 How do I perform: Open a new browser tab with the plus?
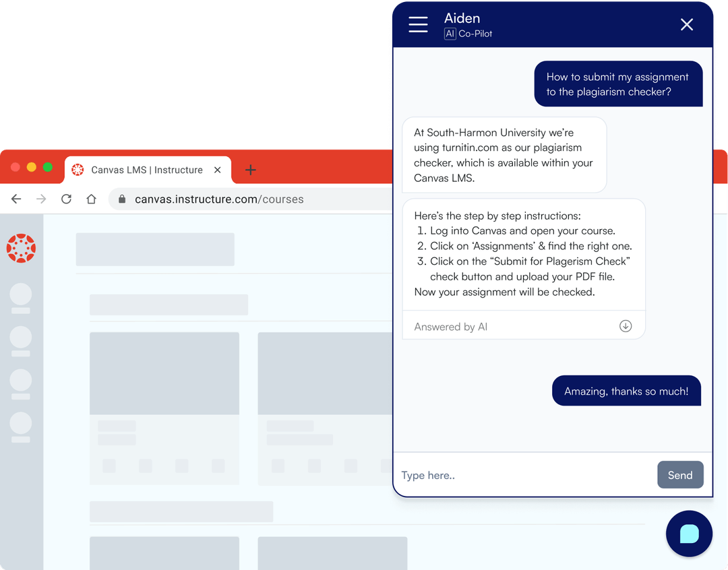(x=250, y=170)
